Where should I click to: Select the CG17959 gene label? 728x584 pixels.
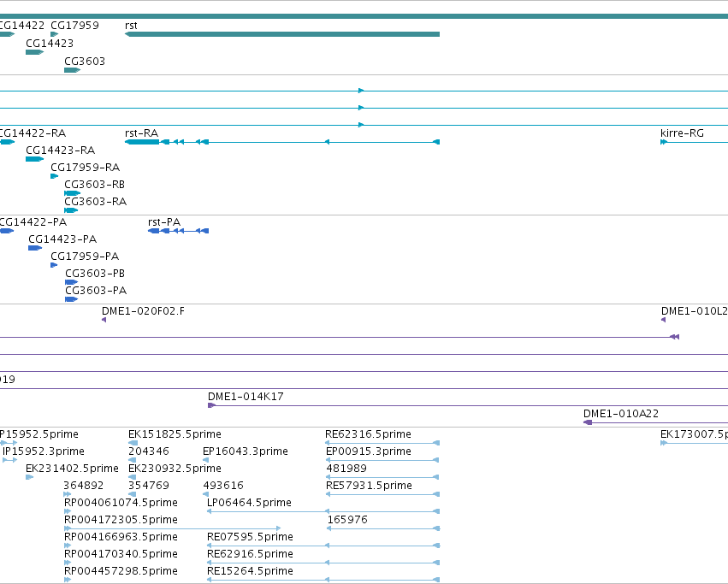point(74,26)
